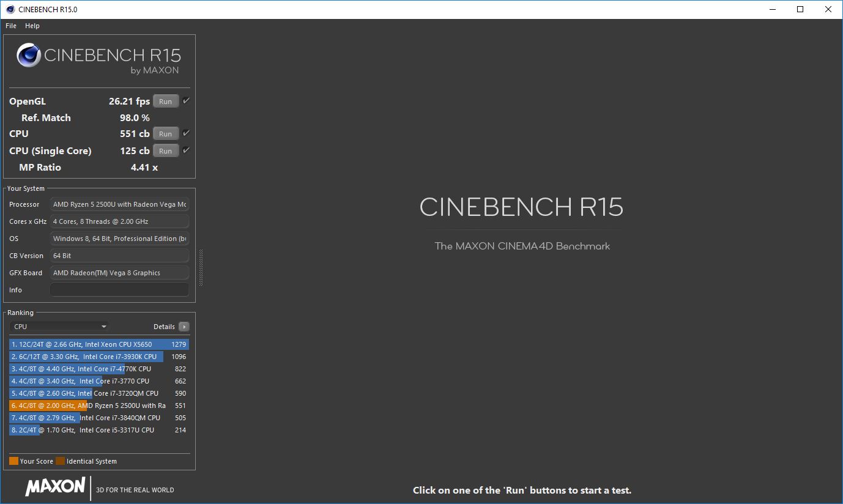The height and width of the screenshot is (504, 843).
Task: Open the File menu
Action: [x=11, y=26]
